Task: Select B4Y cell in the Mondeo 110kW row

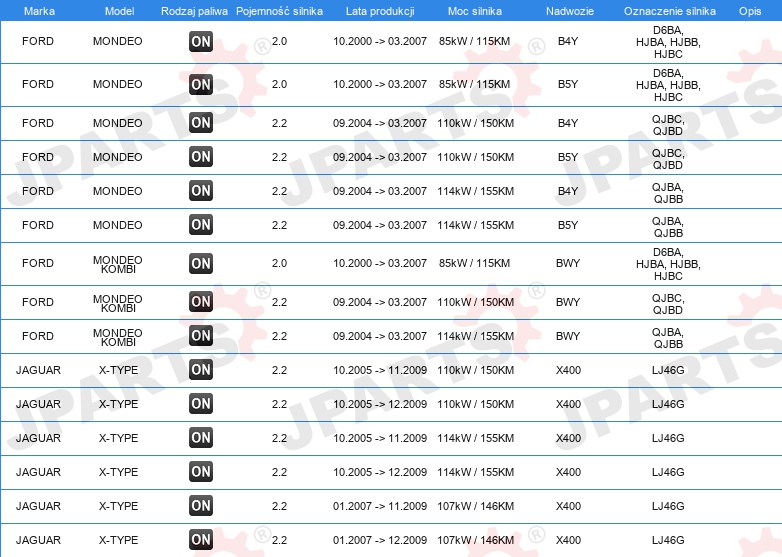Action: pos(568,123)
